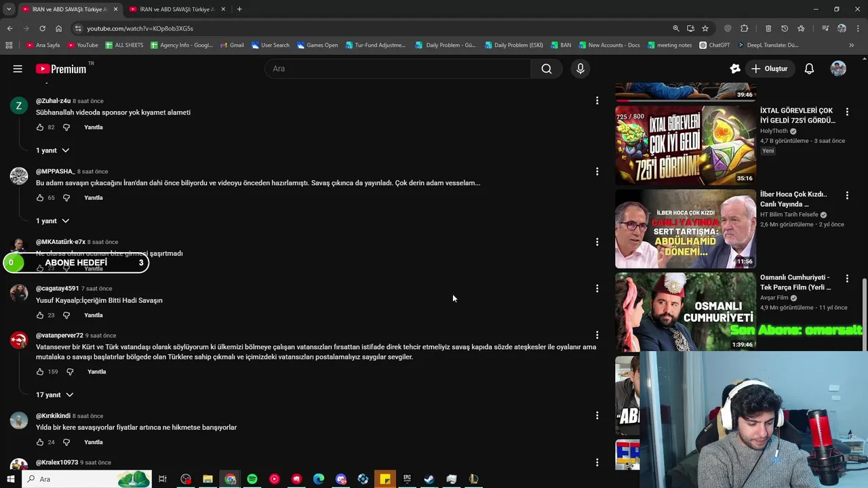Like the @Zuhal-z4u comment
This screenshot has width=868, height=488.
click(x=40, y=127)
